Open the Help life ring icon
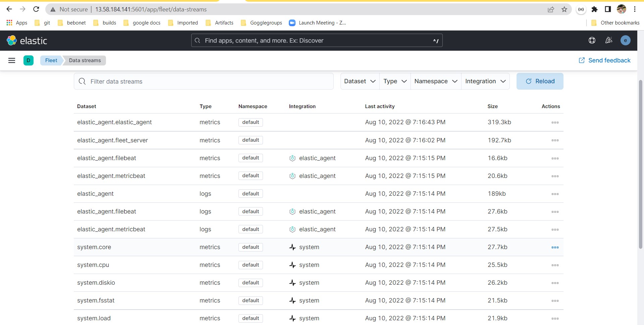Image resolution: width=644 pixels, height=325 pixels. pyautogui.click(x=592, y=40)
